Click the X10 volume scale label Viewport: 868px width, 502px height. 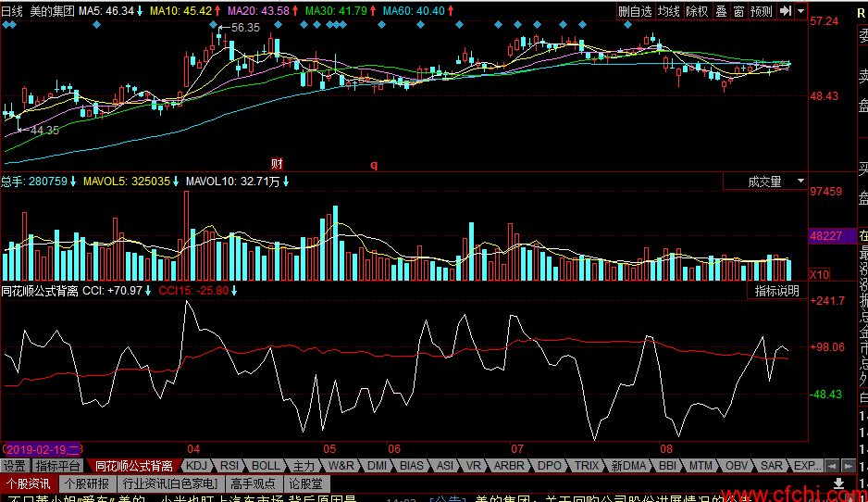point(819,274)
